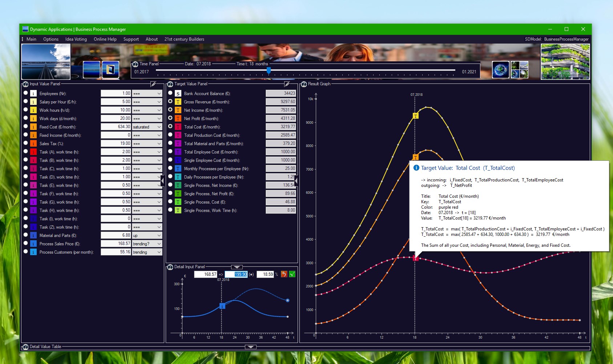Open the About menu

coord(152,39)
